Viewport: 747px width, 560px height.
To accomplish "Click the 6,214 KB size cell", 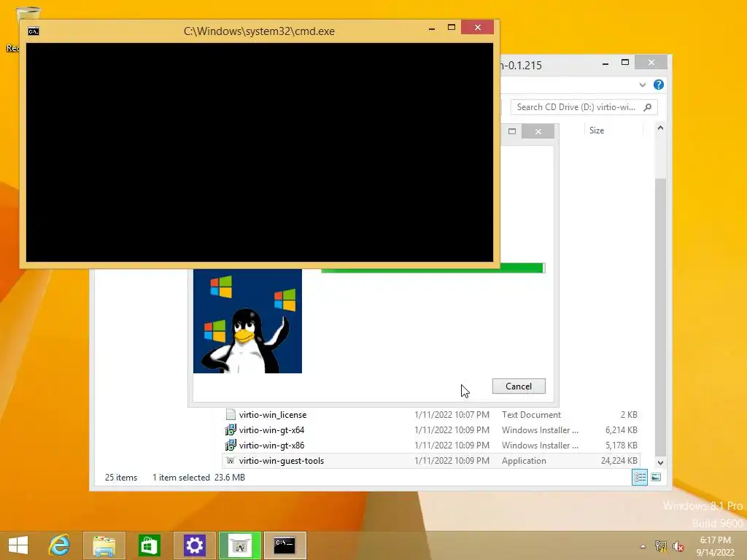I will pos(622,430).
